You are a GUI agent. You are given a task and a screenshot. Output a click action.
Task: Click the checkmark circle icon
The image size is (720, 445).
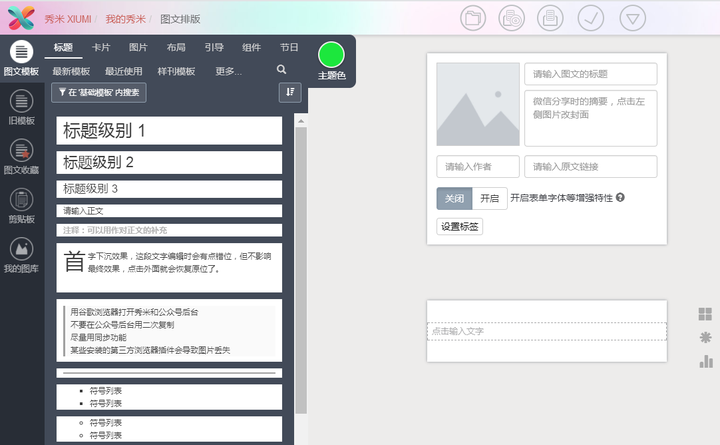[x=591, y=18]
